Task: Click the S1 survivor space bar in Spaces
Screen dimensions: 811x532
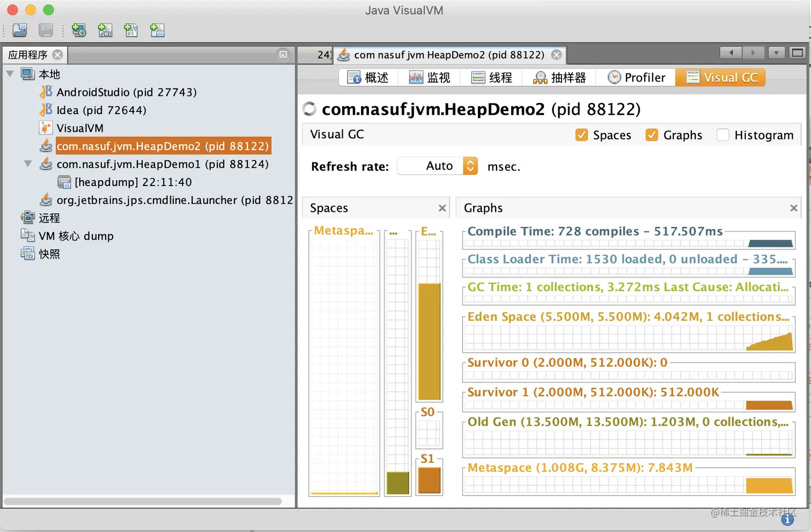Action: point(429,480)
